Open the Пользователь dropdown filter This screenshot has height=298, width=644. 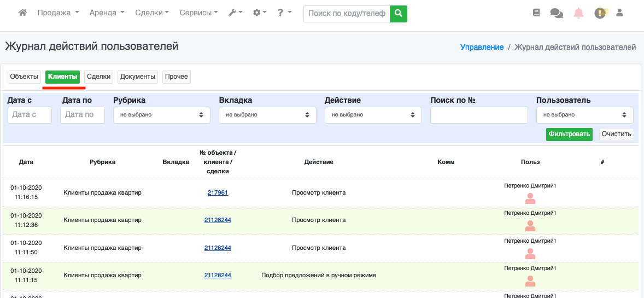point(584,115)
